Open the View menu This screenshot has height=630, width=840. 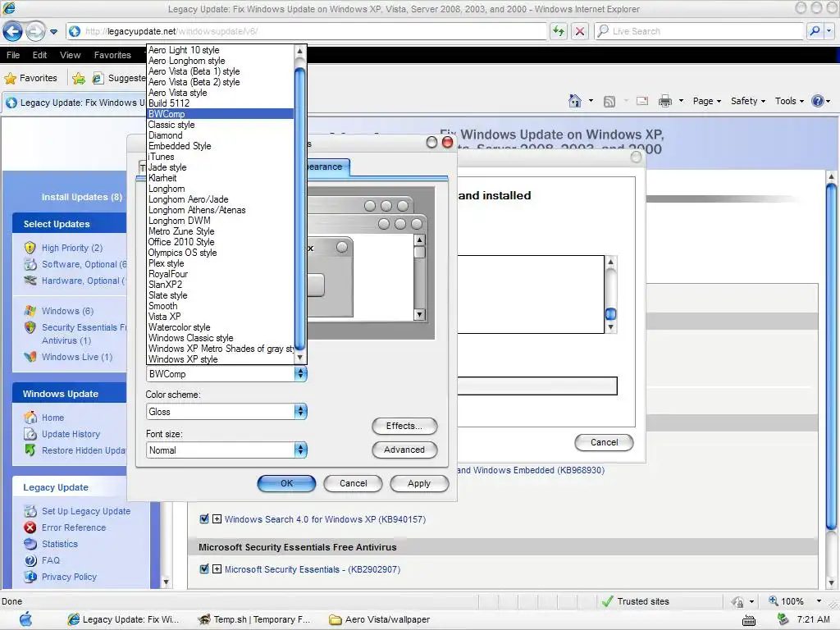[71, 55]
